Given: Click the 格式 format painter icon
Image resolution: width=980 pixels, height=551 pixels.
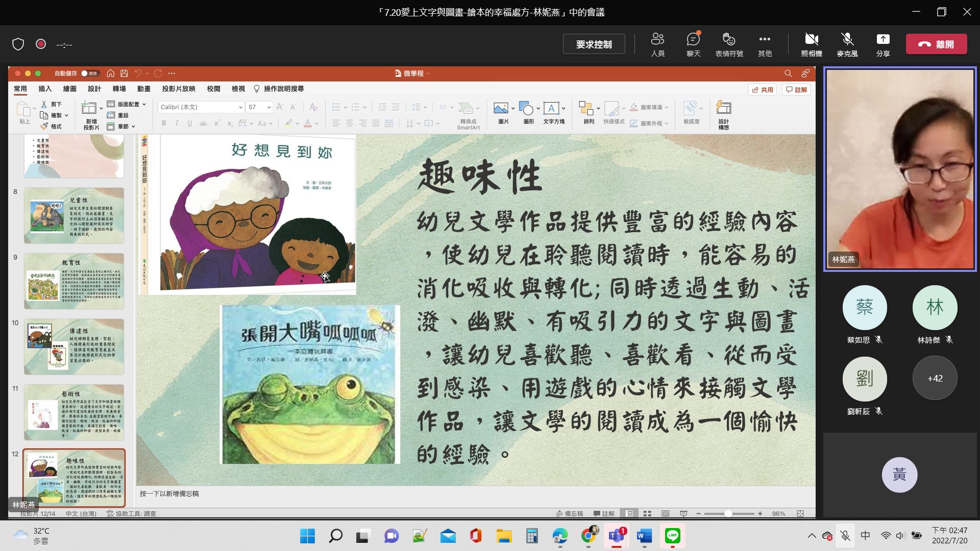Looking at the screenshot, I should coord(44,126).
